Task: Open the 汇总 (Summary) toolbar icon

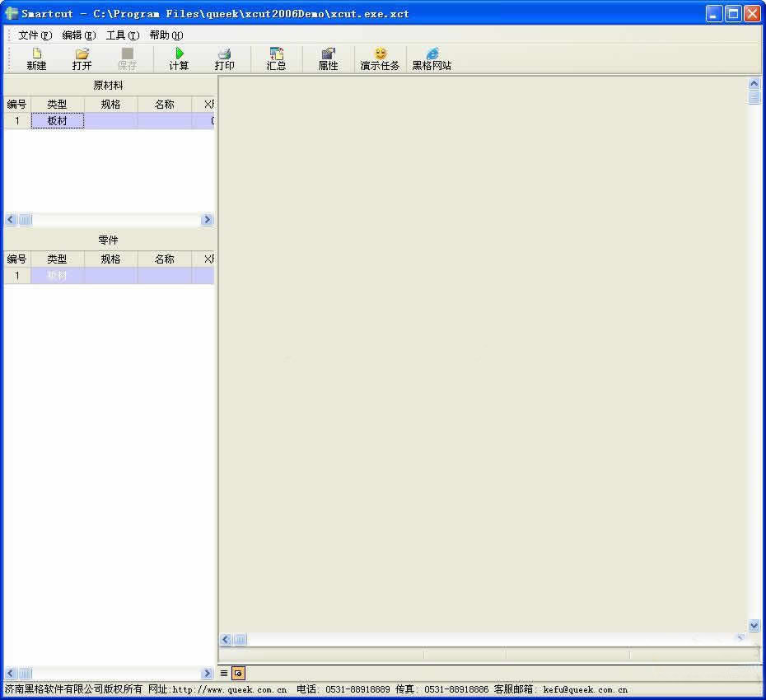Action: (276, 54)
